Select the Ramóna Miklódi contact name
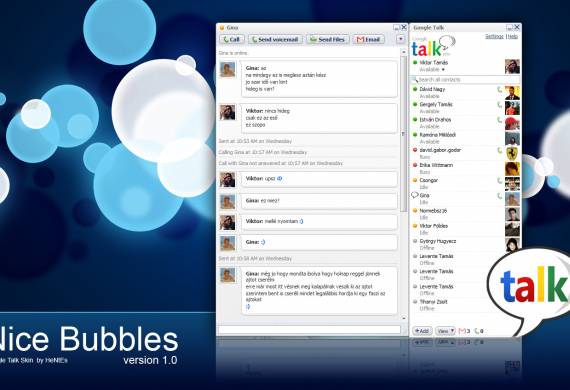 coord(438,135)
